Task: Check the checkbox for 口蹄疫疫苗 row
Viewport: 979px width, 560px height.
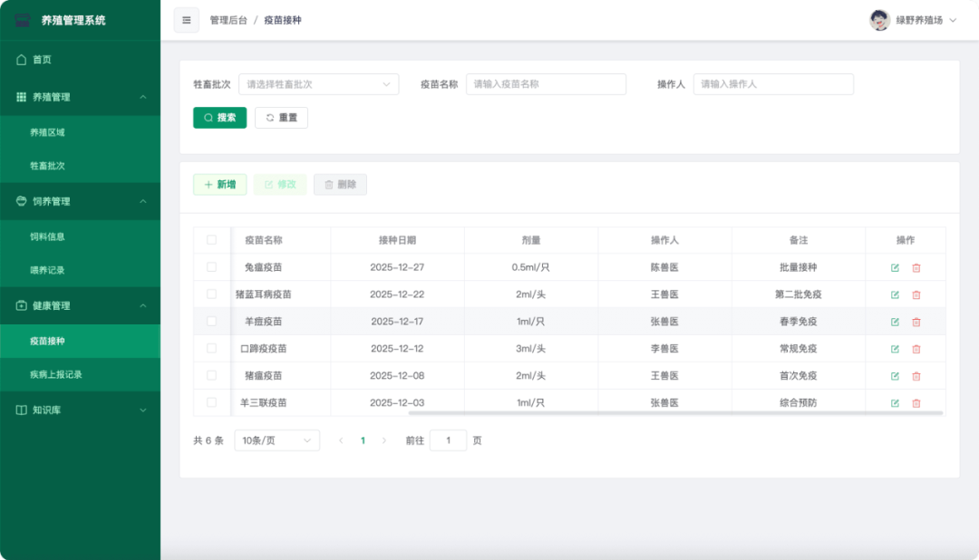Action: [x=211, y=348]
